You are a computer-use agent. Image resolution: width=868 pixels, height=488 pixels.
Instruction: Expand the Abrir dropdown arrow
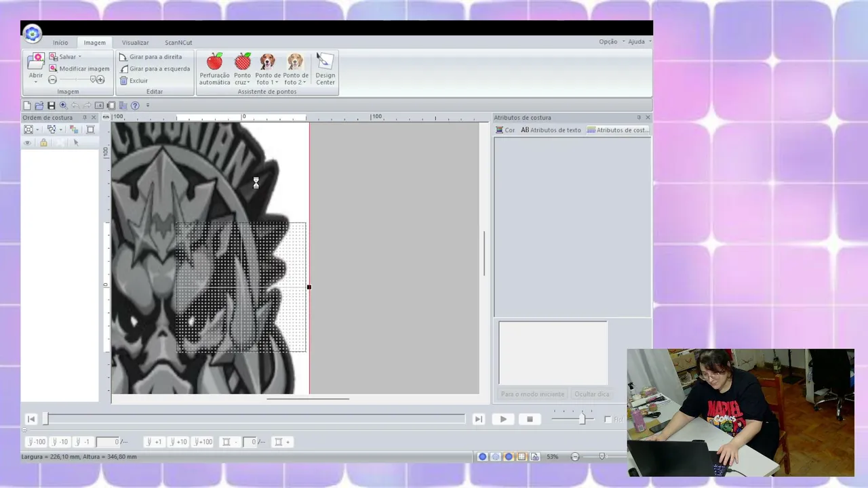36,82
